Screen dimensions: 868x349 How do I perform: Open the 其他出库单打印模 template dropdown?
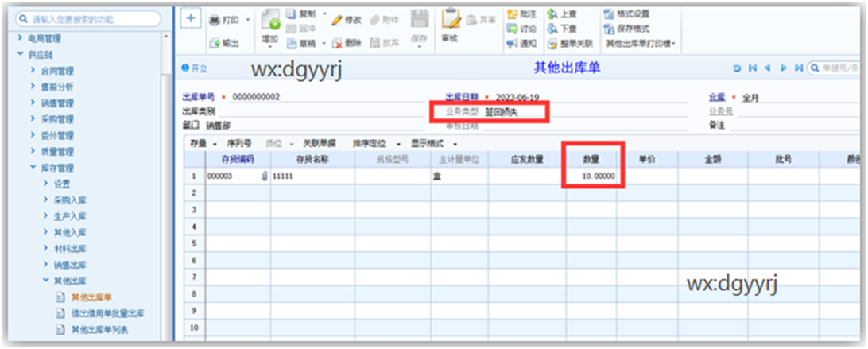click(641, 43)
